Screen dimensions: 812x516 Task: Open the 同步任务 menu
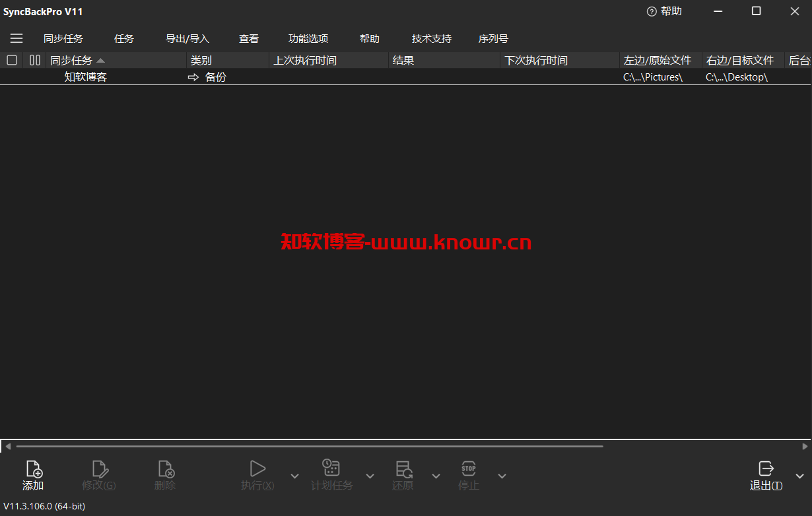pyautogui.click(x=63, y=39)
